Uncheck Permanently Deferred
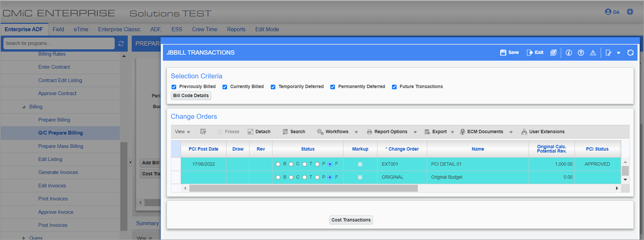 tap(333, 87)
